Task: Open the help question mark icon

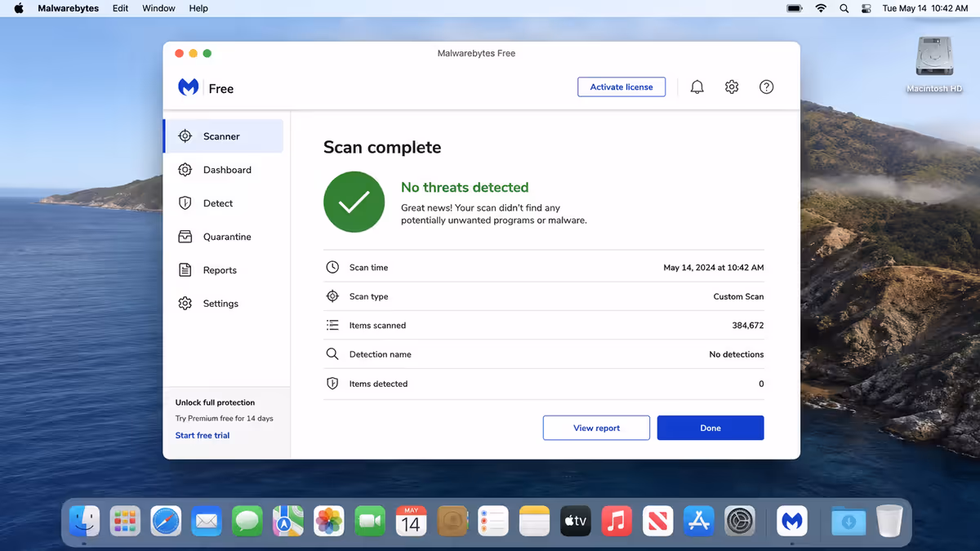Action: [766, 87]
